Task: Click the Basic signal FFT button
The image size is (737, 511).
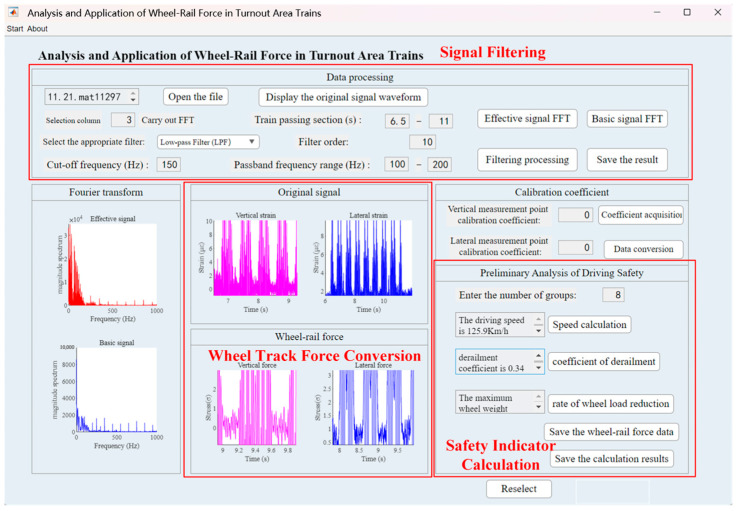Action: 627,119
